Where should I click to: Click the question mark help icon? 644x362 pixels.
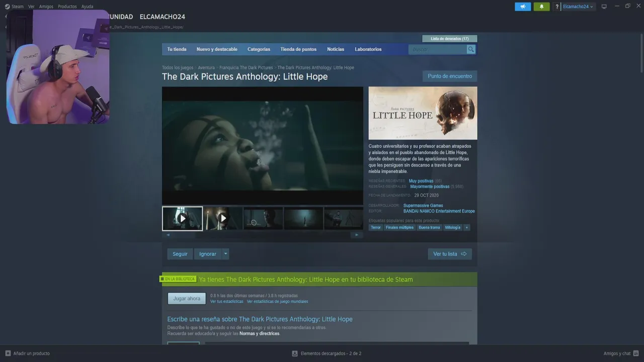(x=557, y=7)
